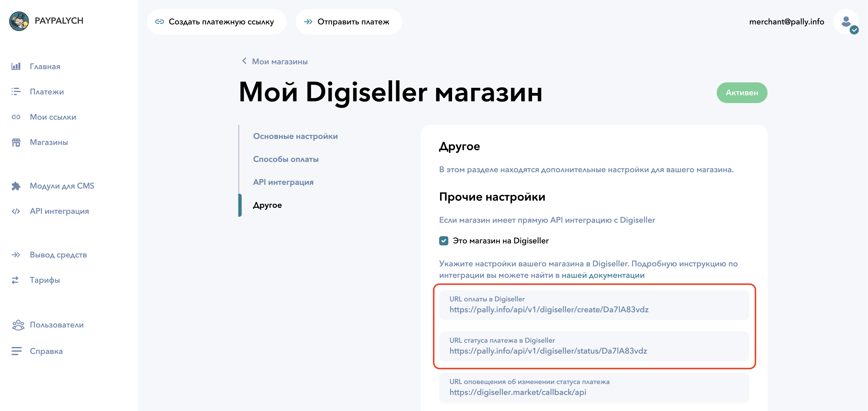
Task: Click Создать платежную ссылку button
Action: (217, 22)
